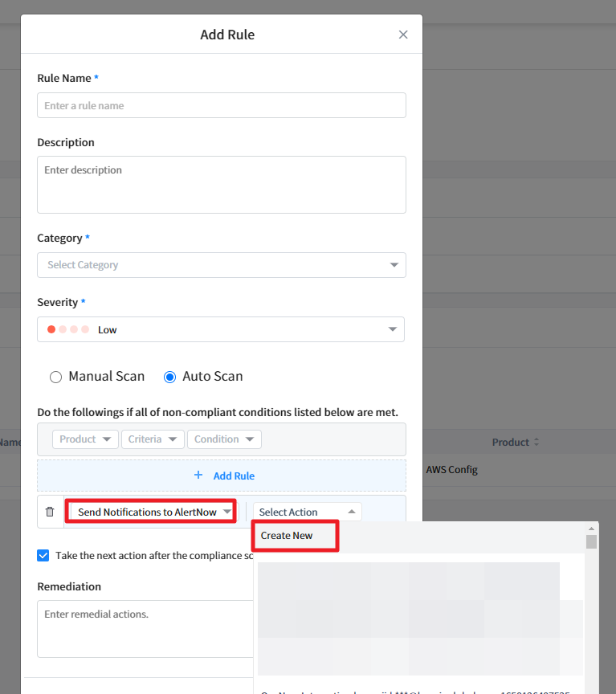Choose Create New from the action list
The height and width of the screenshot is (694, 616).
point(287,536)
